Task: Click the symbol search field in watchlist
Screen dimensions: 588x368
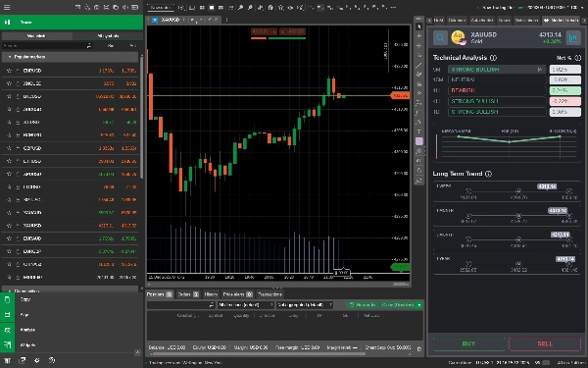Action: [47, 46]
